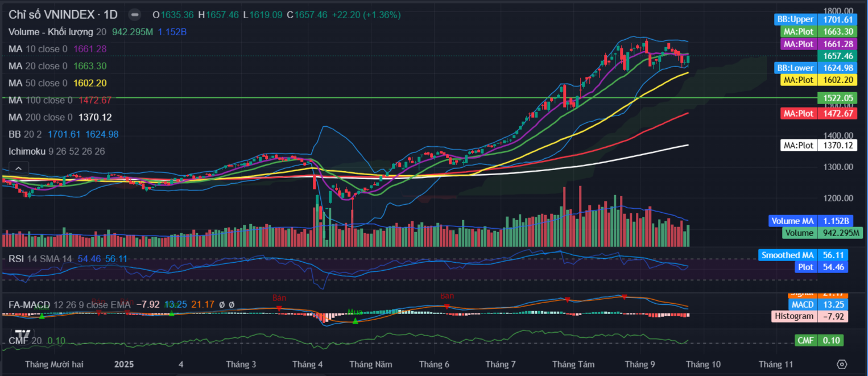This screenshot has height=376, width=868.
Task: Click the Histogram label on MACD scale
Action: pos(793,316)
